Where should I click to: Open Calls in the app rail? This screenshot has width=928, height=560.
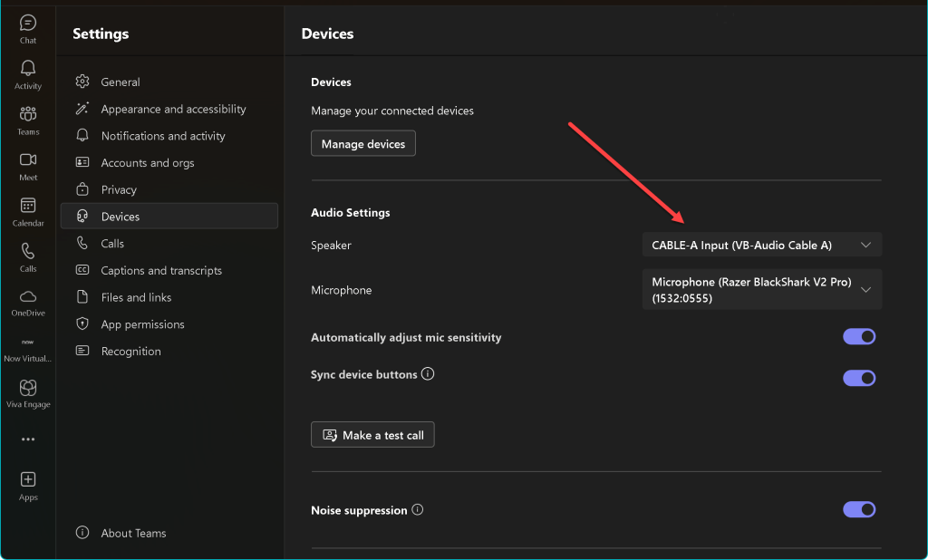point(28,257)
